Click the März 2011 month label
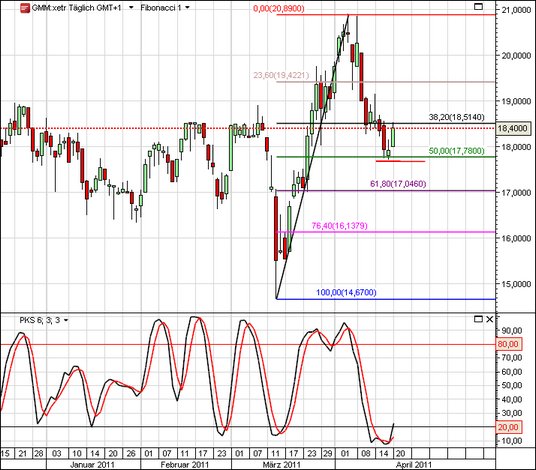Image resolution: width=536 pixels, height=470 pixels. (281, 465)
